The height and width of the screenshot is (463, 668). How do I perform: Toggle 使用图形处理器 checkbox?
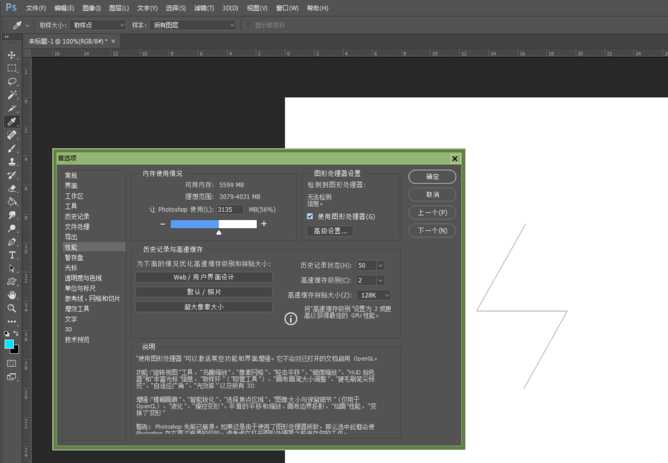click(310, 216)
